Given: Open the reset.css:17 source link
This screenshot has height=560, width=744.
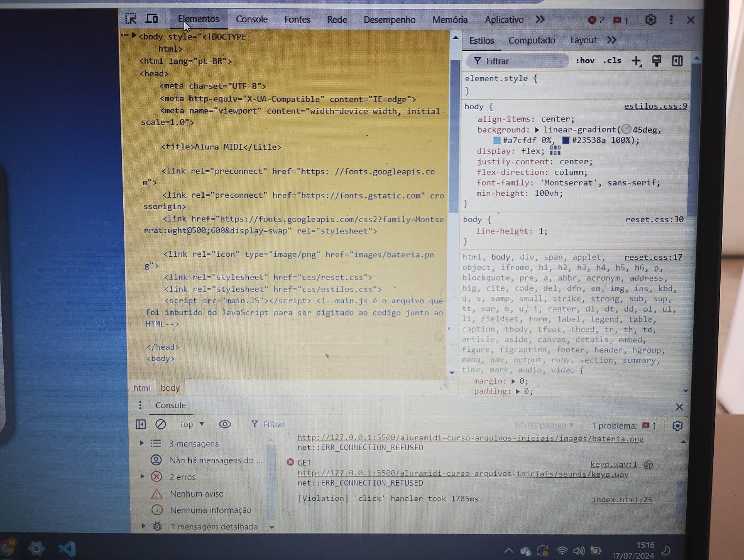Looking at the screenshot, I should click(x=653, y=257).
